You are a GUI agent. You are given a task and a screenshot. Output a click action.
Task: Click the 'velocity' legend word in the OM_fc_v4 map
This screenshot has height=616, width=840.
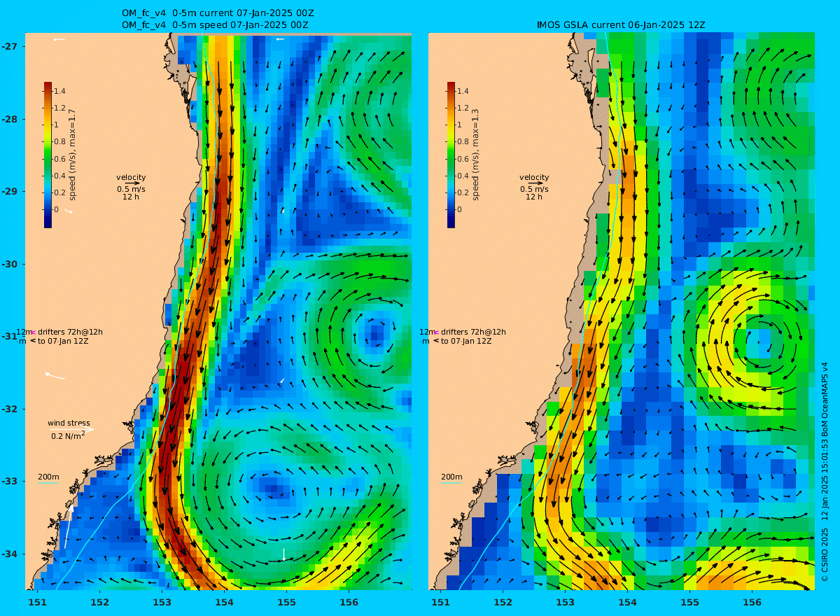click(x=131, y=177)
